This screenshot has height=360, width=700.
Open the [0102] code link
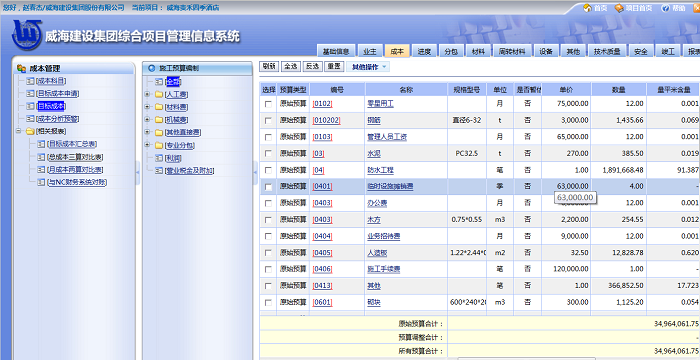coord(322,104)
